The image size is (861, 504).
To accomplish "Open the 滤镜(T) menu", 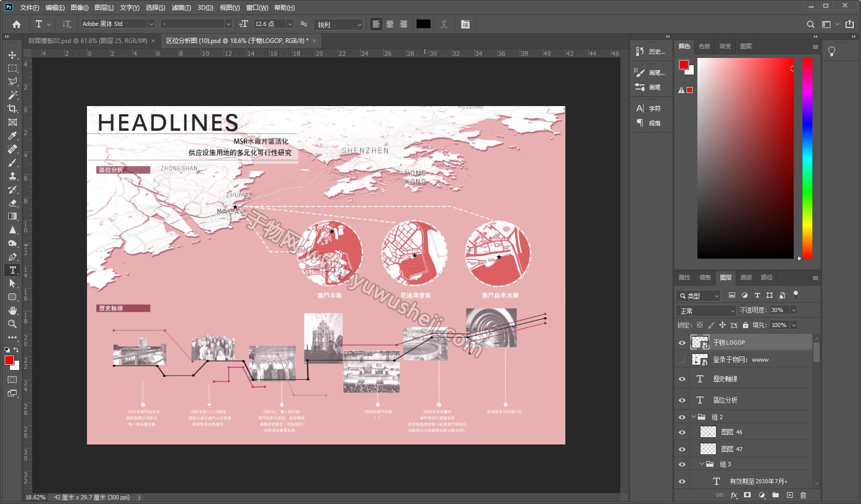I will [181, 7].
